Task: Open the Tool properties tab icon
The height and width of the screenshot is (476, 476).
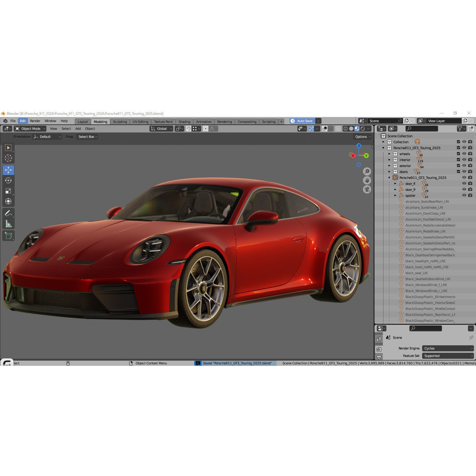Action: pyautogui.click(x=379, y=339)
